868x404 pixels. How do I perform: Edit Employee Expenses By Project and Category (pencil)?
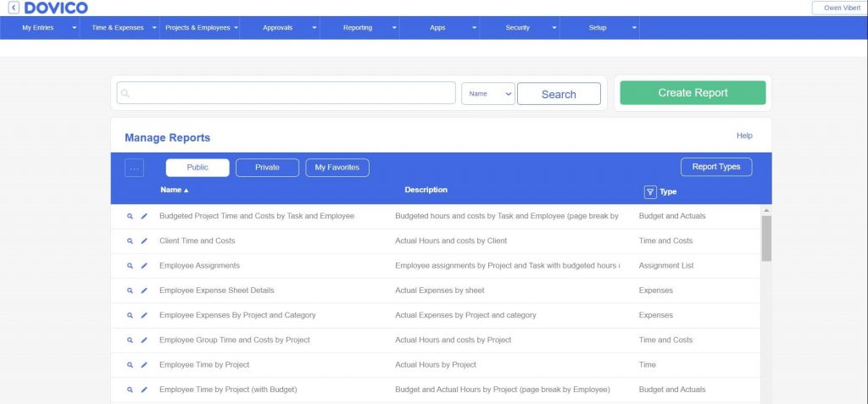[x=144, y=315]
